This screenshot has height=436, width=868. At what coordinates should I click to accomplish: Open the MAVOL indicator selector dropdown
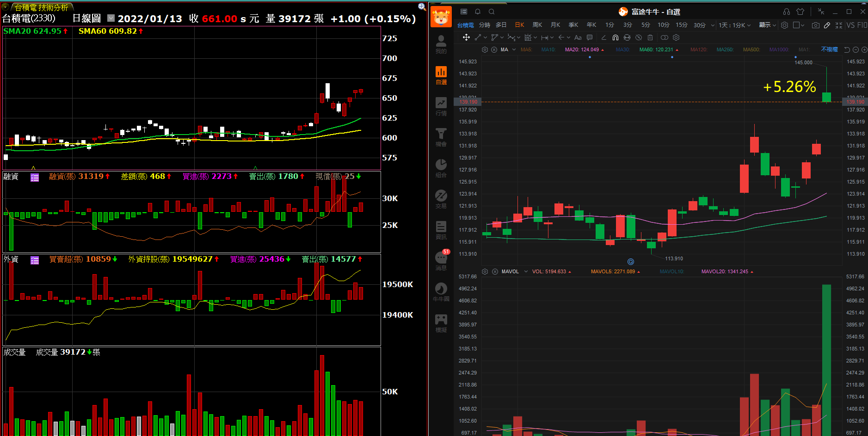tap(526, 272)
